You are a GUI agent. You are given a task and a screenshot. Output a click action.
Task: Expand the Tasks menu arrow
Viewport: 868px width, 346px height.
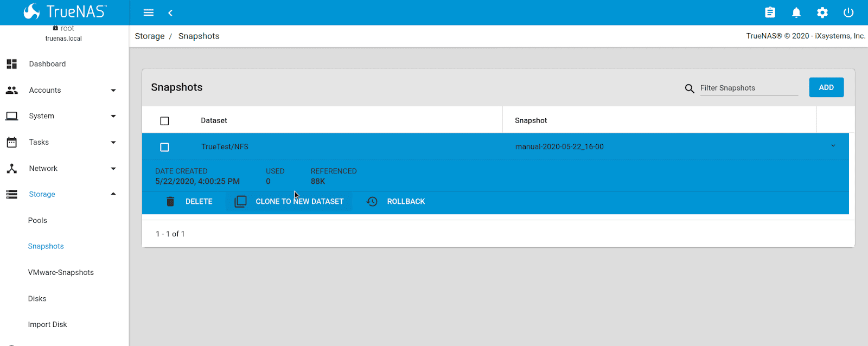point(113,143)
